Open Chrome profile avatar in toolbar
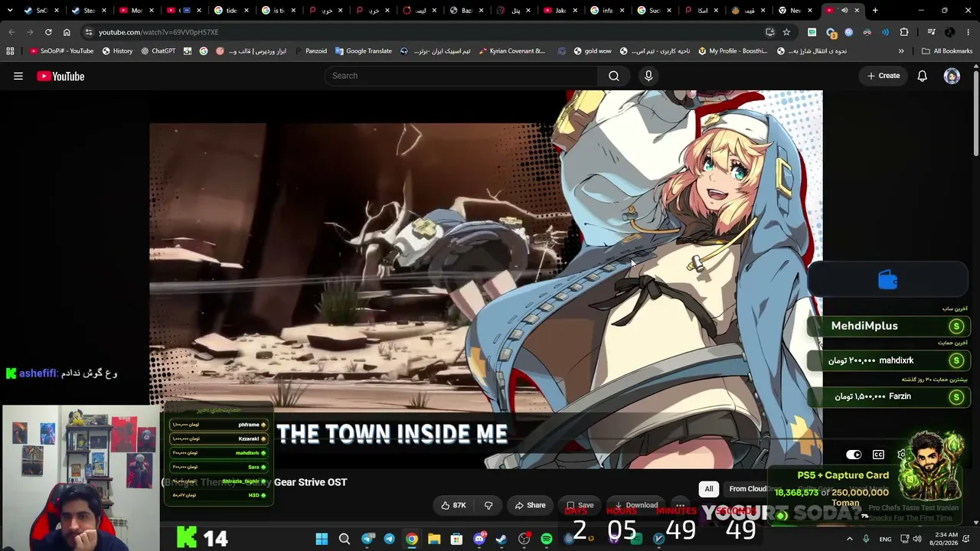980x551 pixels. 950,32
